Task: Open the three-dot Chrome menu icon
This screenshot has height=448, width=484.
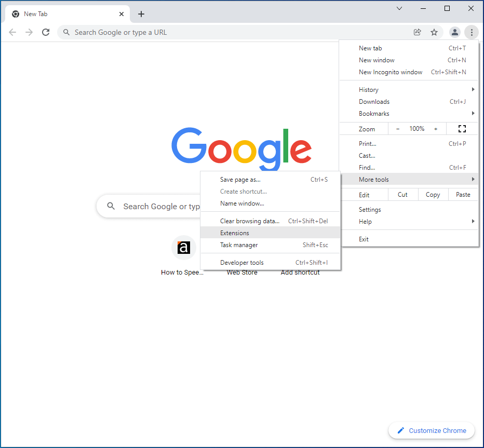Action: (x=472, y=32)
